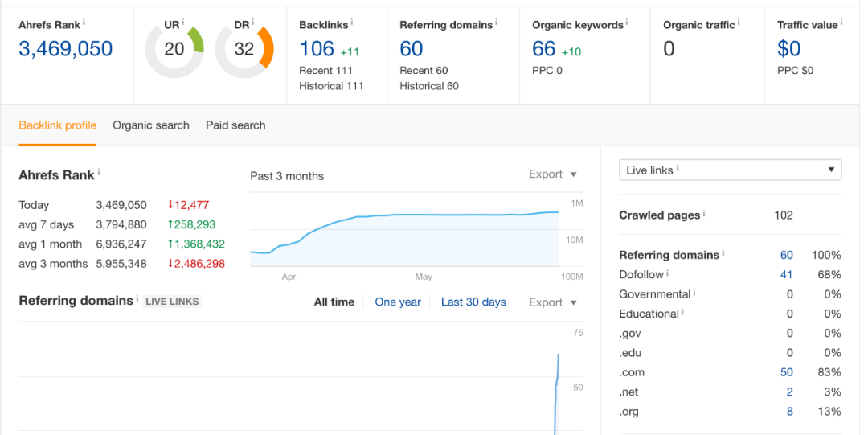Image resolution: width=868 pixels, height=435 pixels.
Task: Open .org domains count 8
Action: point(789,412)
